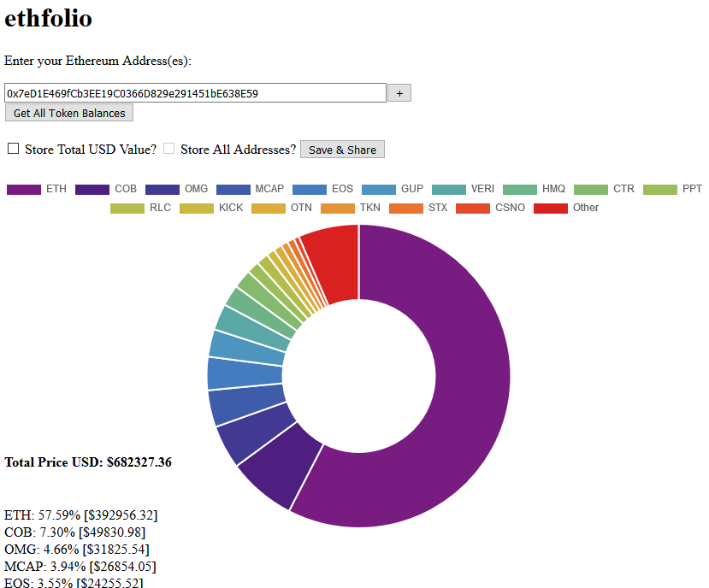Click the ethfolio page heading
709x588 pixels.
(x=49, y=18)
